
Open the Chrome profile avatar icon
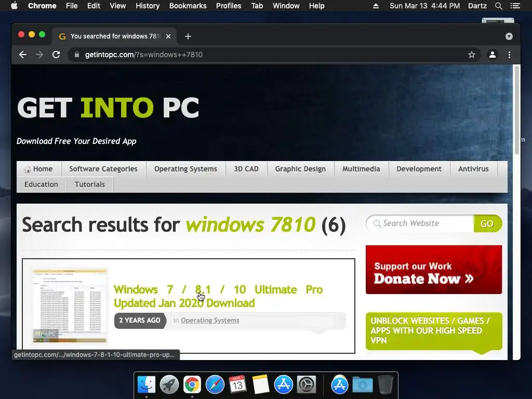tap(493, 55)
